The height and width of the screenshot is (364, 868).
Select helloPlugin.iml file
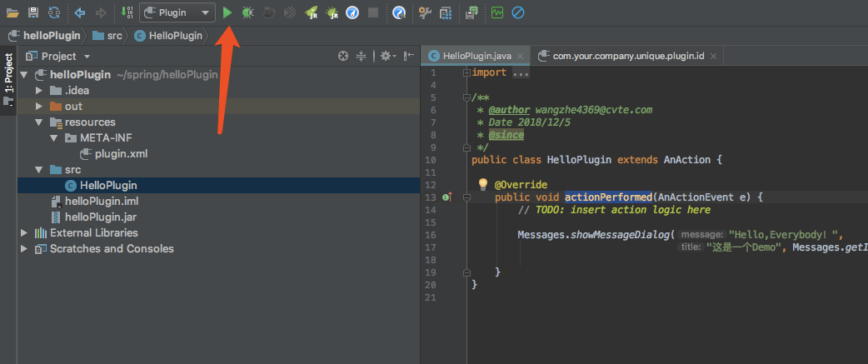[102, 202]
